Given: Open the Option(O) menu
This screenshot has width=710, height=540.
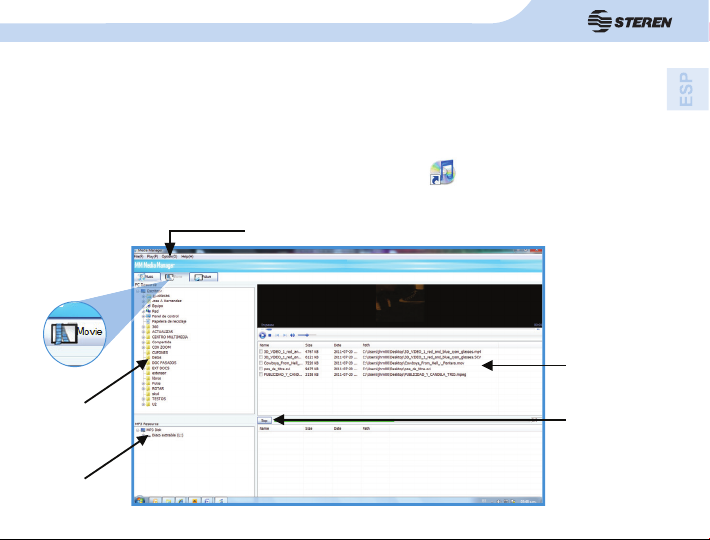Looking at the screenshot, I should 169,257.
